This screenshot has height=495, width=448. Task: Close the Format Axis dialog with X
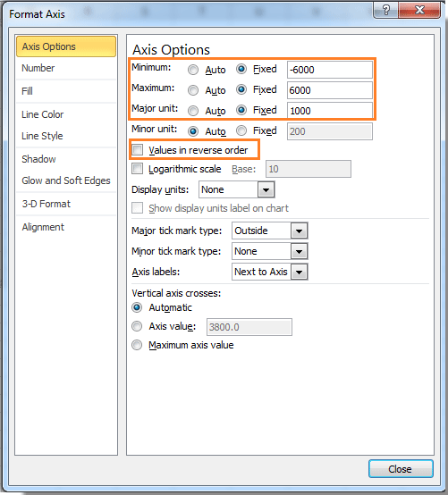click(x=419, y=10)
